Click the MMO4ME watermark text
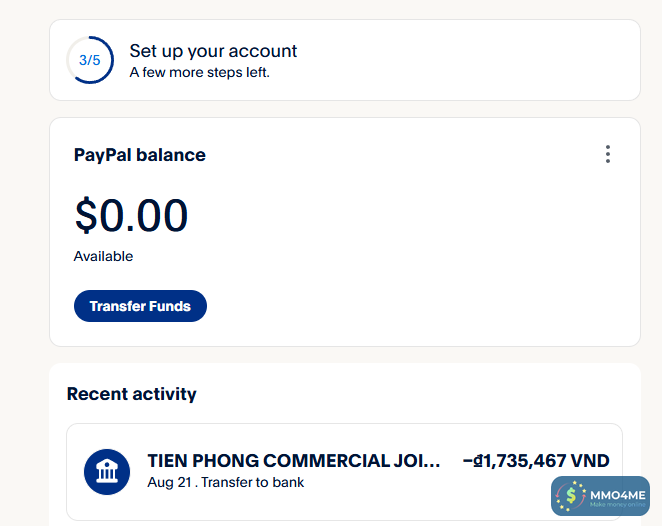662x526 pixels. pyautogui.click(x=617, y=495)
